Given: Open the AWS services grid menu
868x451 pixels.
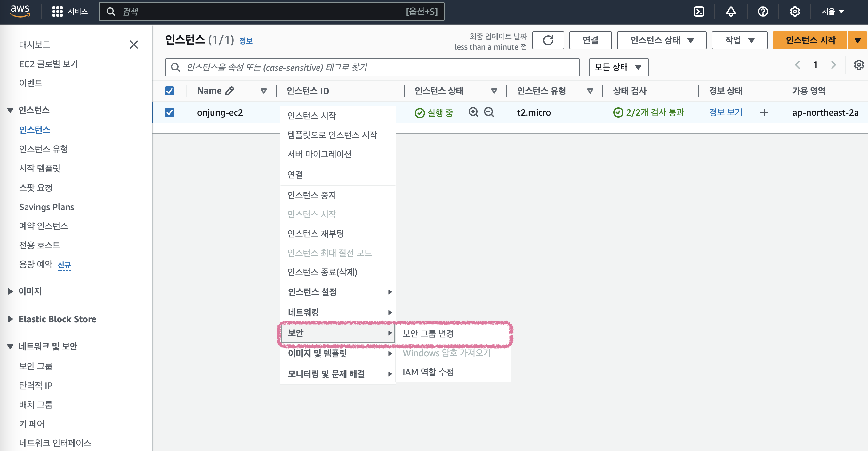Looking at the screenshot, I should pyautogui.click(x=57, y=12).
